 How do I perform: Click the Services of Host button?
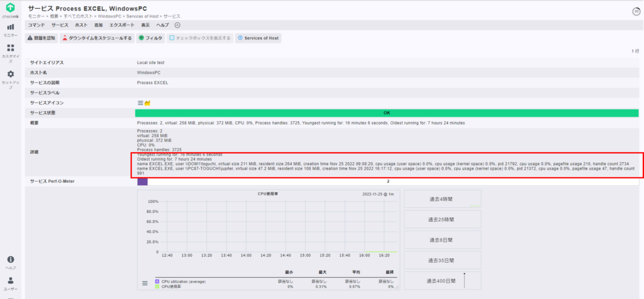pyautogui.click(x=258, y=38)
